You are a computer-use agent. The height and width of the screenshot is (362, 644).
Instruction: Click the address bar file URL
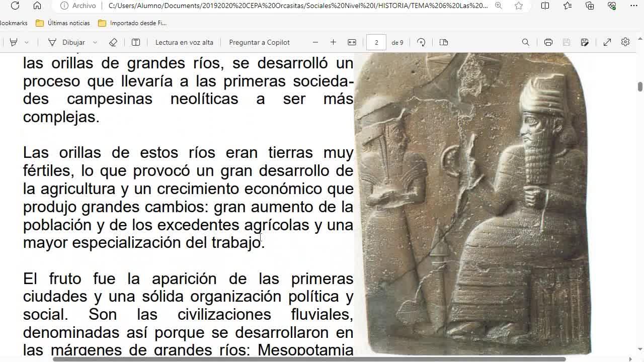pos(298,6)
